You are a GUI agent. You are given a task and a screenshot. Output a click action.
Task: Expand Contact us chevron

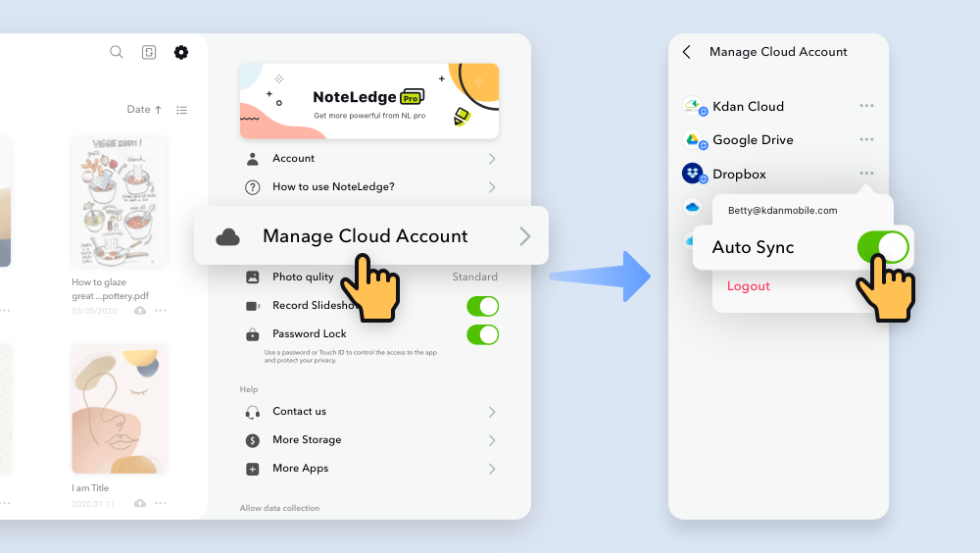click(x=492, y=412)
